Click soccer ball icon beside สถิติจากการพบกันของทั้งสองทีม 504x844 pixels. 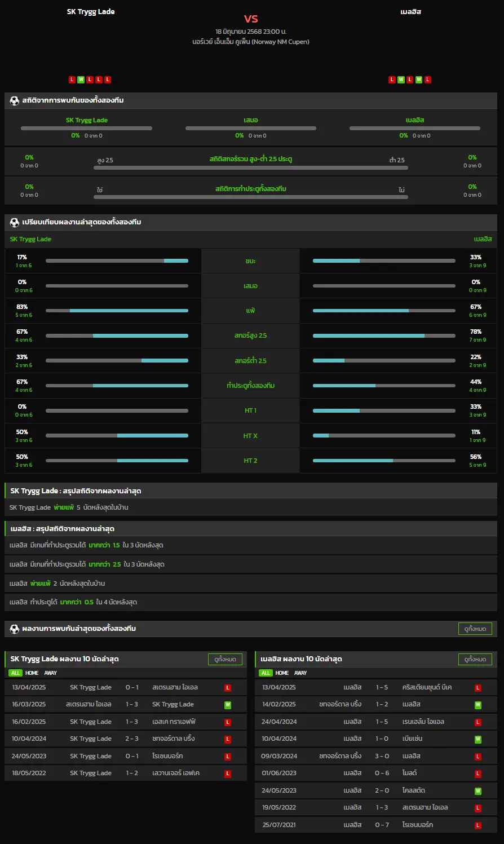point(15,101)
